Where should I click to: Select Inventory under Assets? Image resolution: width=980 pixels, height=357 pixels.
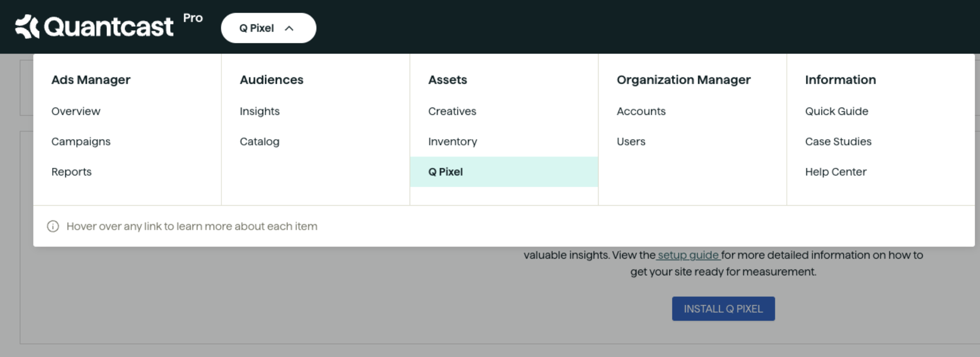coord(453,142)
